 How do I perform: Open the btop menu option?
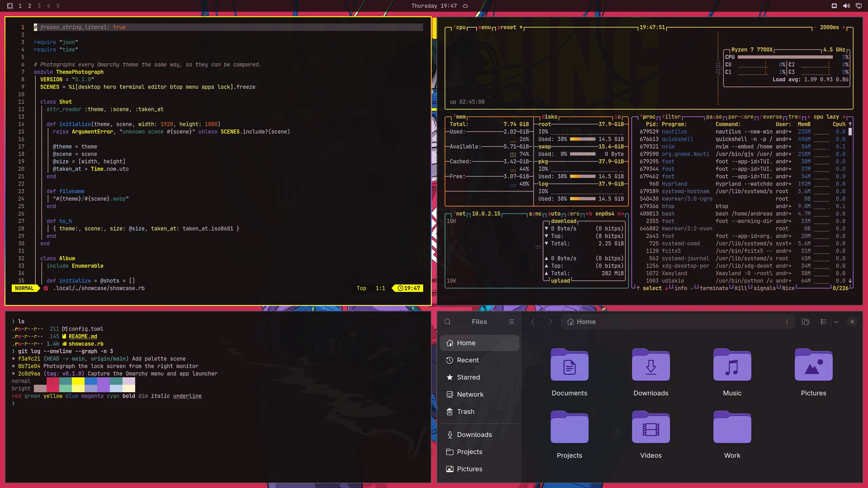[x=485, y=28]
